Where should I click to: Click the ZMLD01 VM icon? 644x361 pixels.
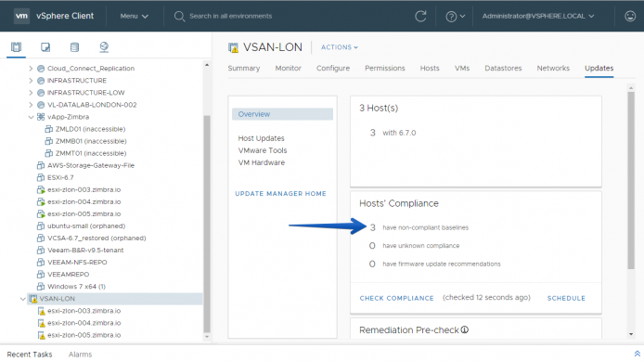48,129
